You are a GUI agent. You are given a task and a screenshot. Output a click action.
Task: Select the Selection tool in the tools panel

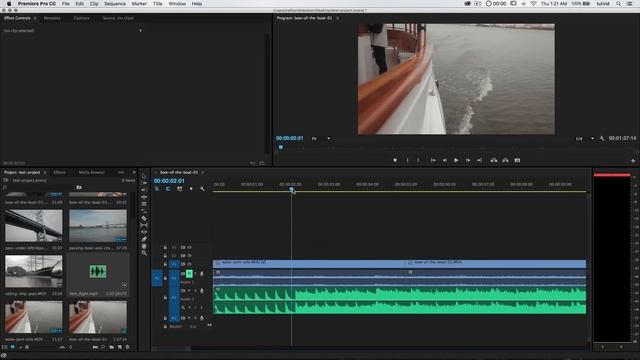tap(144, 176)
